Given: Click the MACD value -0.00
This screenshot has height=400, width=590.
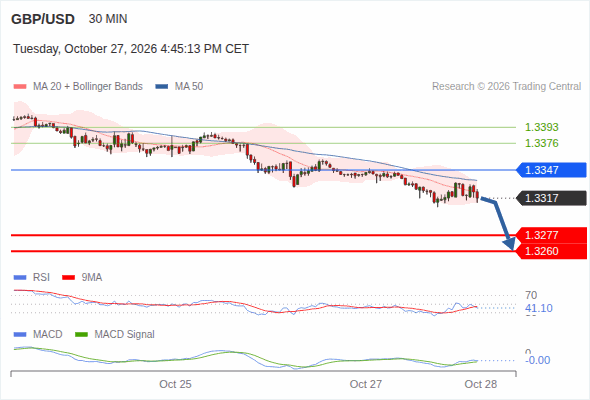Looking at the screenshot, I should [x=537, y=360].
